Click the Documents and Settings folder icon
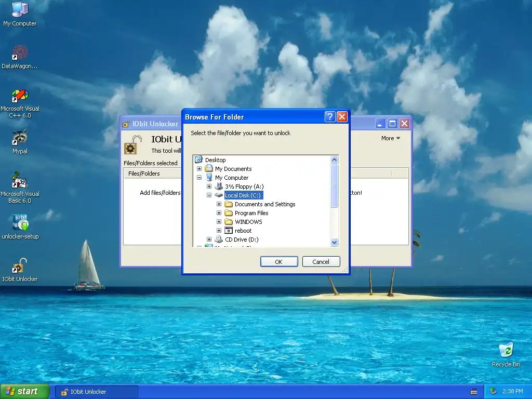 coord(229,204)
